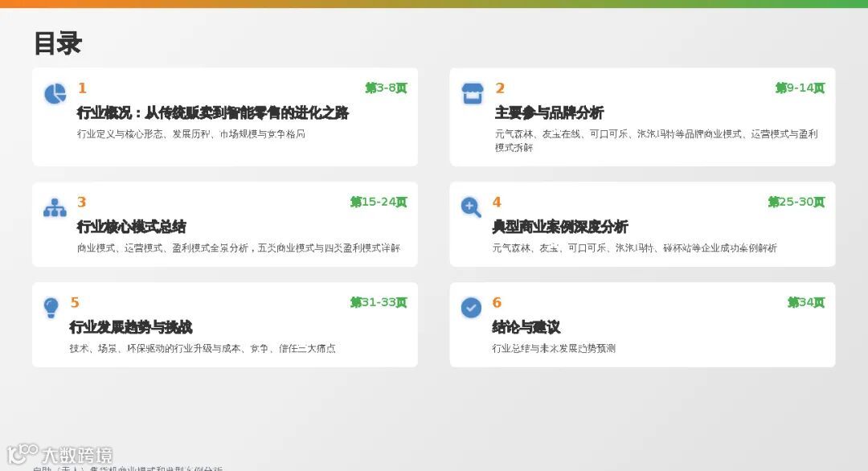868x471 pixels.
Task: Click the description starting 技术、场景
Action: coord(203,349)
